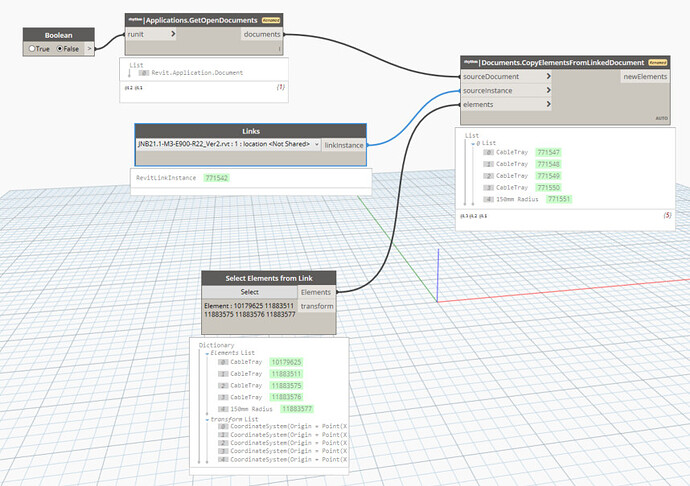Click the Boolean node title bar
This screenshot has width=690, height=486.
pyautogui.click(x=59, y=35)
